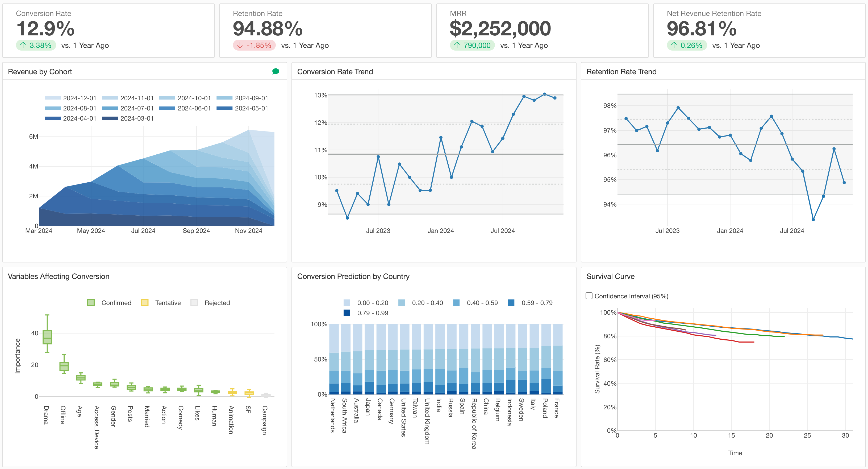The image size is (868, 469).
Task: Open the comment bubble on Revenue by Cohort
Action: click(275, 71)
